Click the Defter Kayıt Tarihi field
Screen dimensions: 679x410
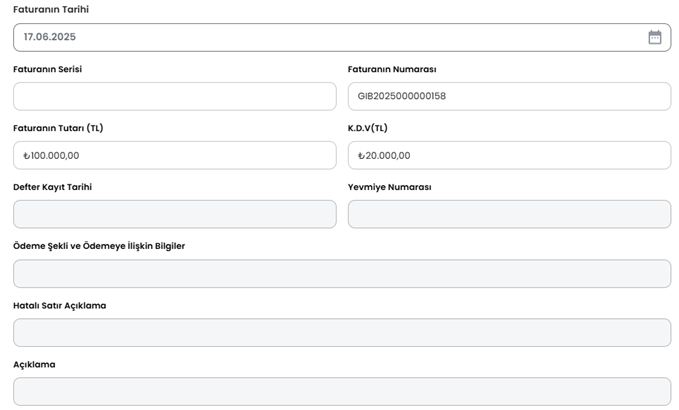tap(175, 214)
